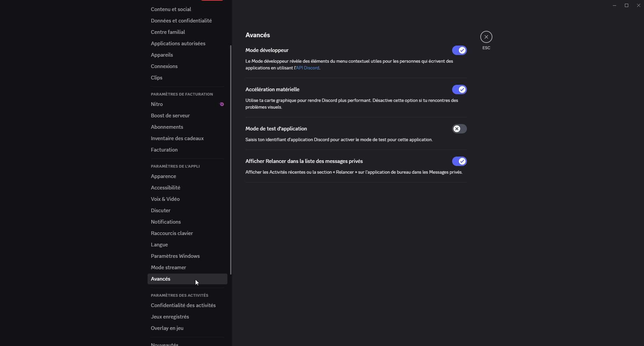The height and width of the screenshot is (346, 644).
Task: Open Confidentialité des activités settings
Action: 183,305
